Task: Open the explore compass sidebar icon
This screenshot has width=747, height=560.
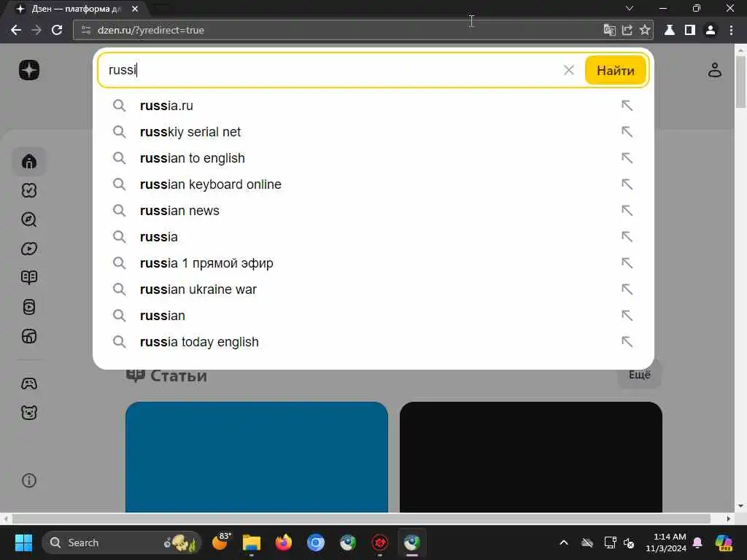Action: (29, 219)
